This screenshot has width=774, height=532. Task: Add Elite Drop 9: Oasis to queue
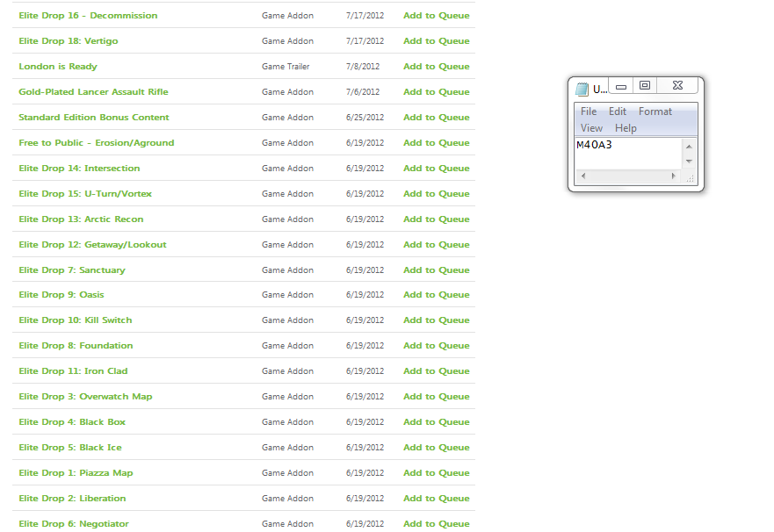tap(437, 295)
